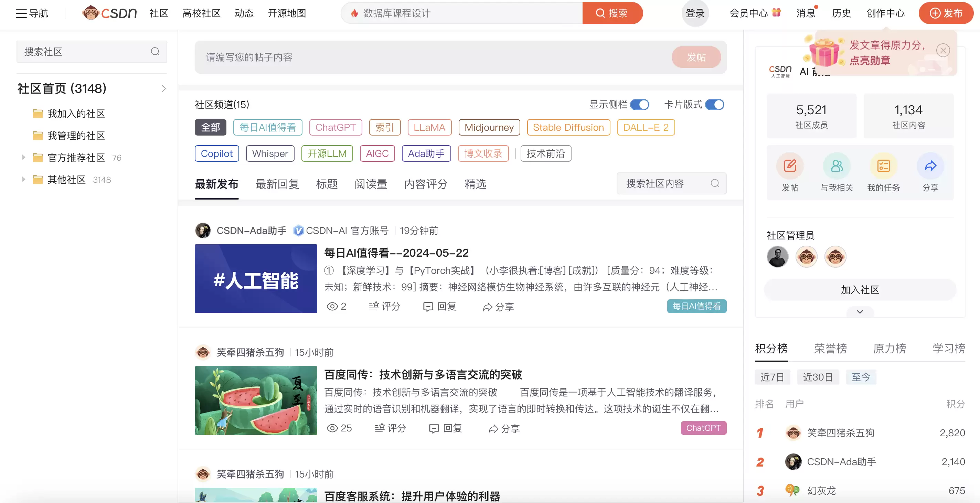980x503 pixels.
Task: Select the Stable Diffusion channel tag
Action: (x=568, y=127)
